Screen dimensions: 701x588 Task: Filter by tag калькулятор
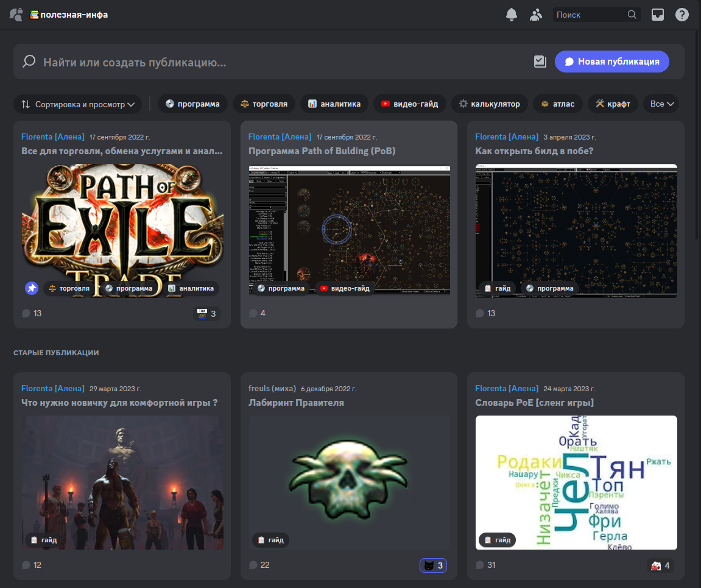[x=490, y=104]
